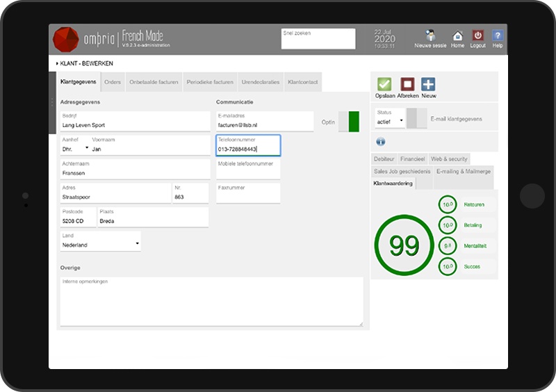
Task: Expand the KLANT - BEWERKEN breadcrumb arrow
Action: point(57,63)
